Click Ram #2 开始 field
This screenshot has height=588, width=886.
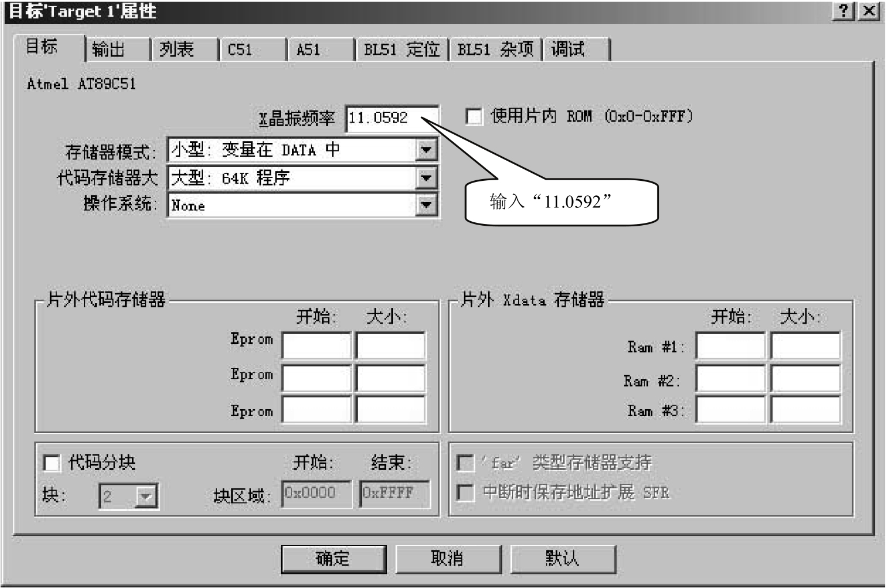click(730, 378)
